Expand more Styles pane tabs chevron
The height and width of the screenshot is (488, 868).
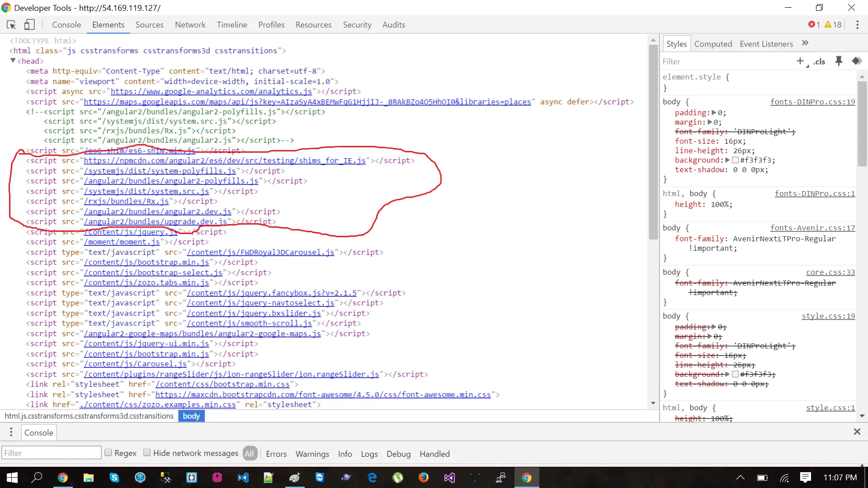click(805, 43)
